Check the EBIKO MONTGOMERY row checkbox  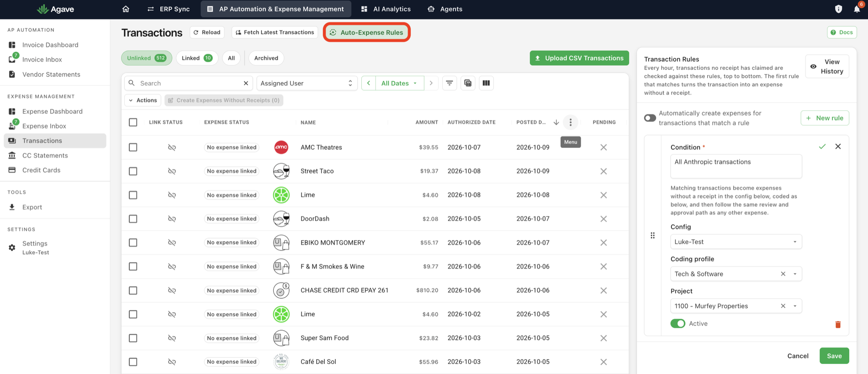click(x=133, y=242)
